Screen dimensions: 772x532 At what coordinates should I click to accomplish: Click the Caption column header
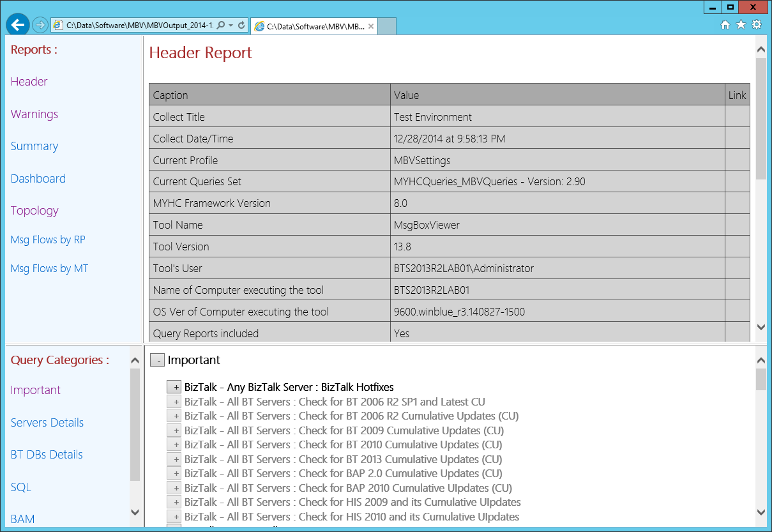(269, 95)
